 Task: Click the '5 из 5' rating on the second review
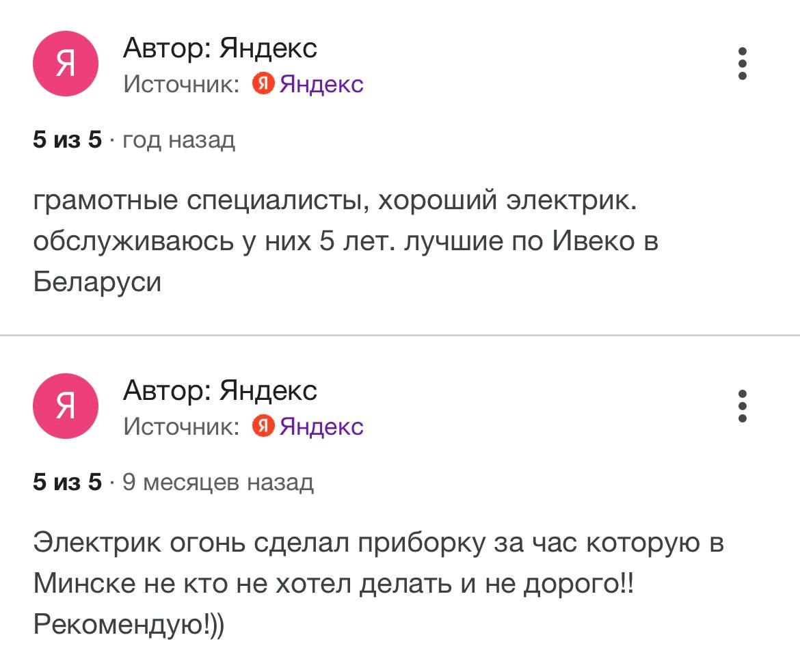67,483
